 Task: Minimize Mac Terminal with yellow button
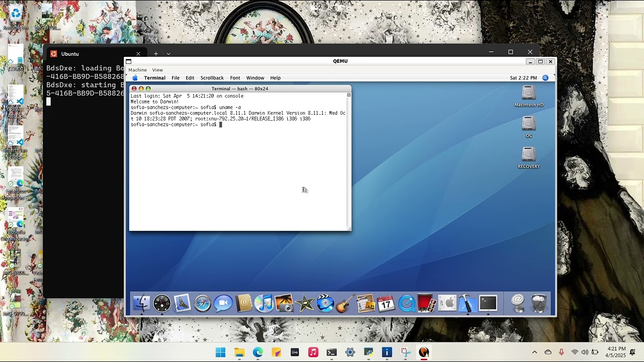tap(141, 88)
